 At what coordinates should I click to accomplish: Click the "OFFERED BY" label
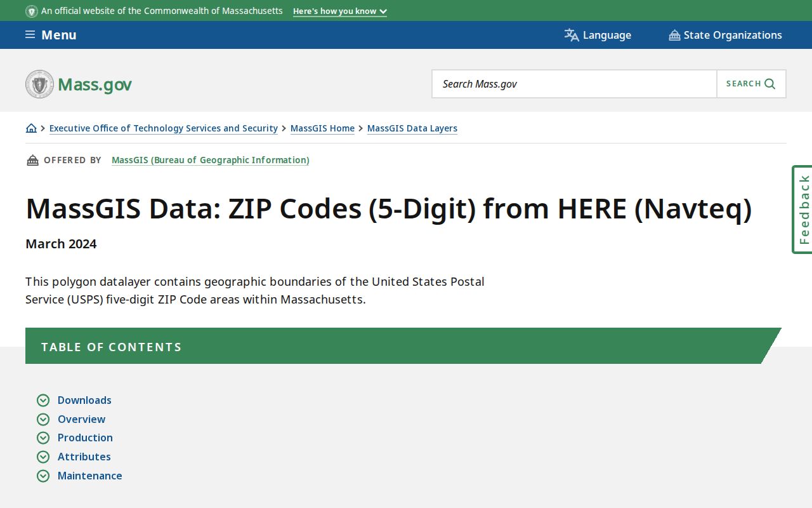[x=72, y=160]
